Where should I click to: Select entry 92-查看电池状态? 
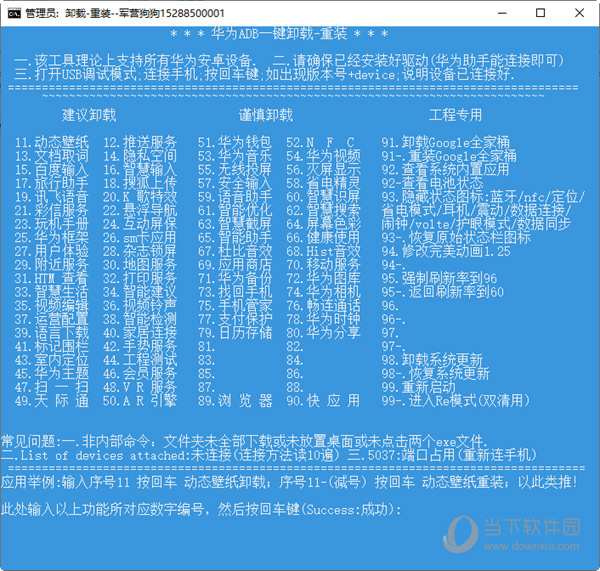click(432, 183)
